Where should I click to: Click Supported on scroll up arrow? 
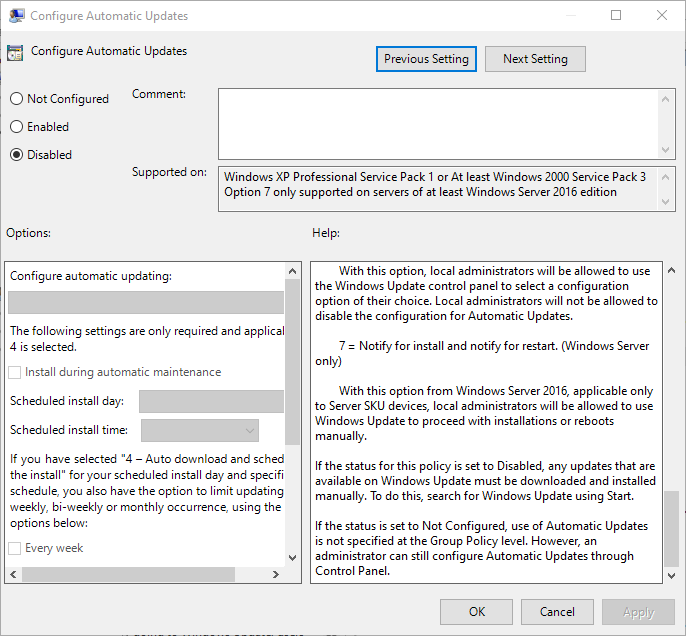(x=665, y=177)
